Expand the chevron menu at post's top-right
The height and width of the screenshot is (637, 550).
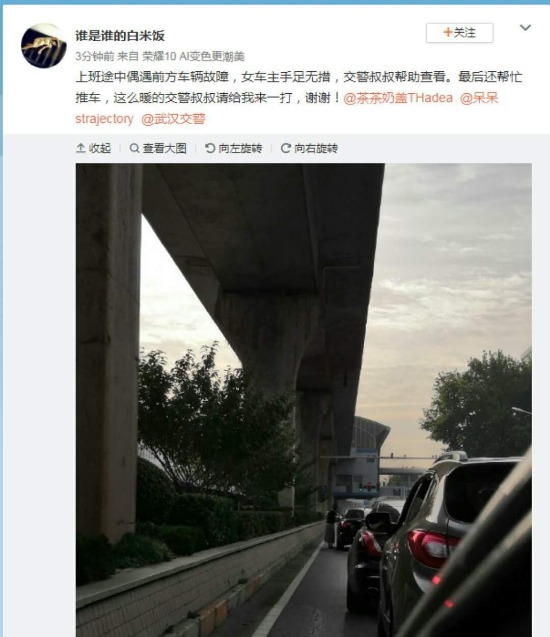pyautogui.click(x=525, y=28)
